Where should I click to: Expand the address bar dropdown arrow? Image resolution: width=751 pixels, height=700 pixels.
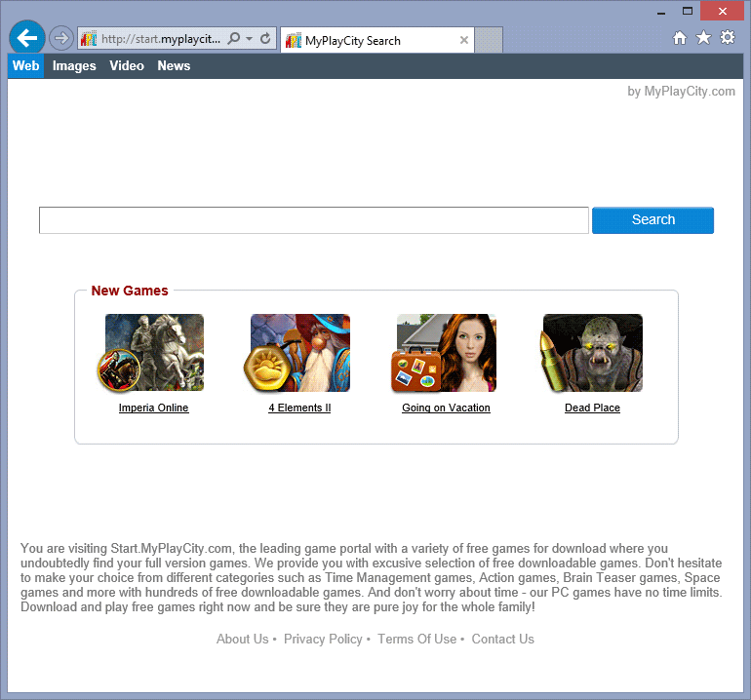coord(249,38)
